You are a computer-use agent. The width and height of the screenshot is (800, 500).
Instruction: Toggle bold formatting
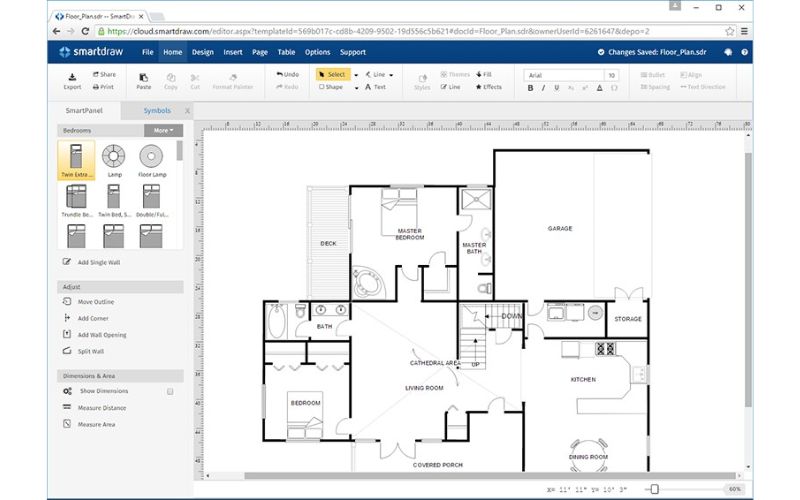(x=531, y=88)
